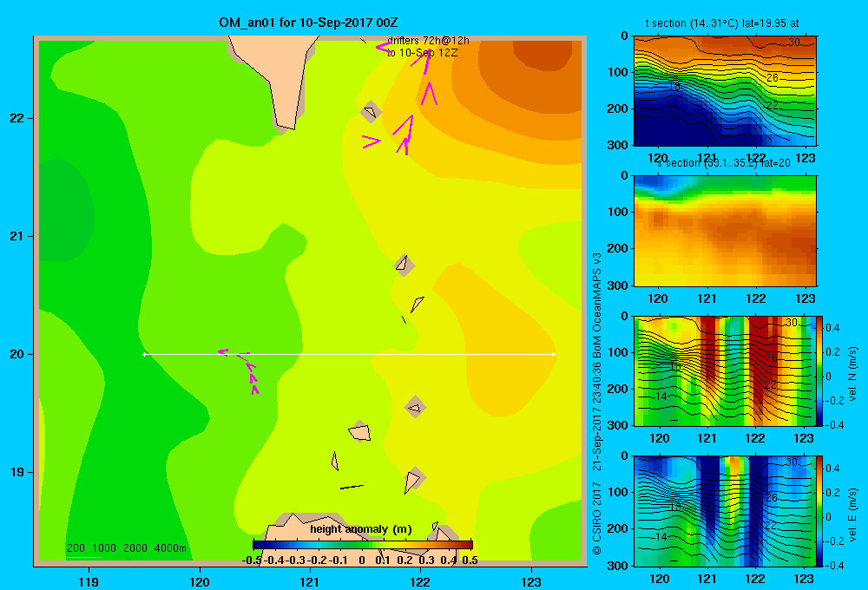Click the vel. N color scale bar
The image size is (868, 590).
[820, 370]
